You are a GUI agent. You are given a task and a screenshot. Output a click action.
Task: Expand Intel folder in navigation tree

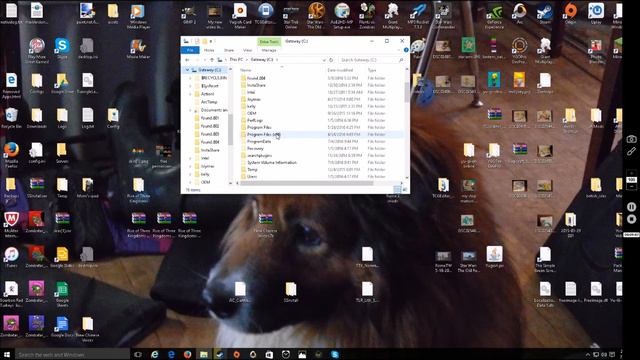tap(191, 158)
